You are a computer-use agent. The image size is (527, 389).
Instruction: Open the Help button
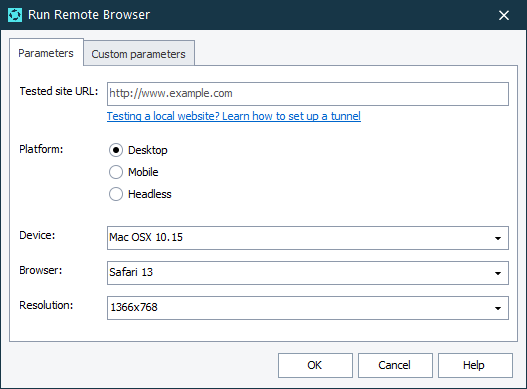point(475,365)
